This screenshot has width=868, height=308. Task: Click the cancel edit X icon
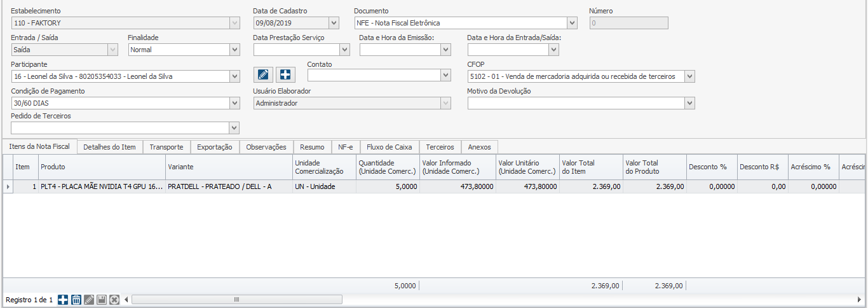[x=114, y=300]
